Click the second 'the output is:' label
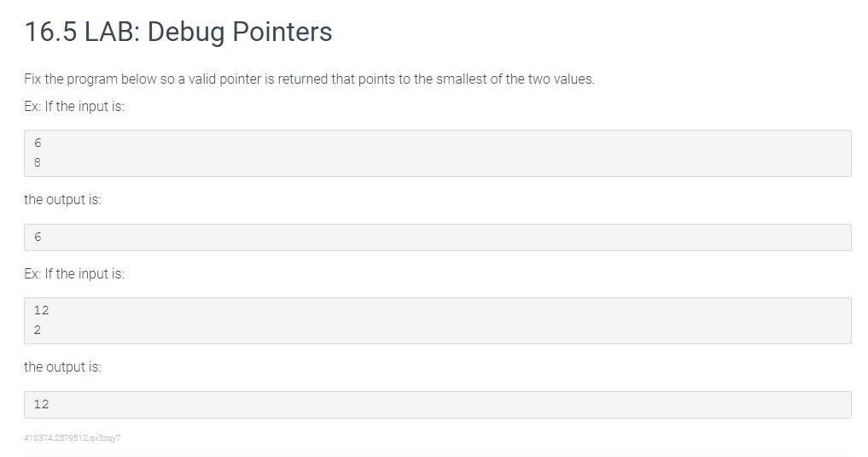 (62, 366)
